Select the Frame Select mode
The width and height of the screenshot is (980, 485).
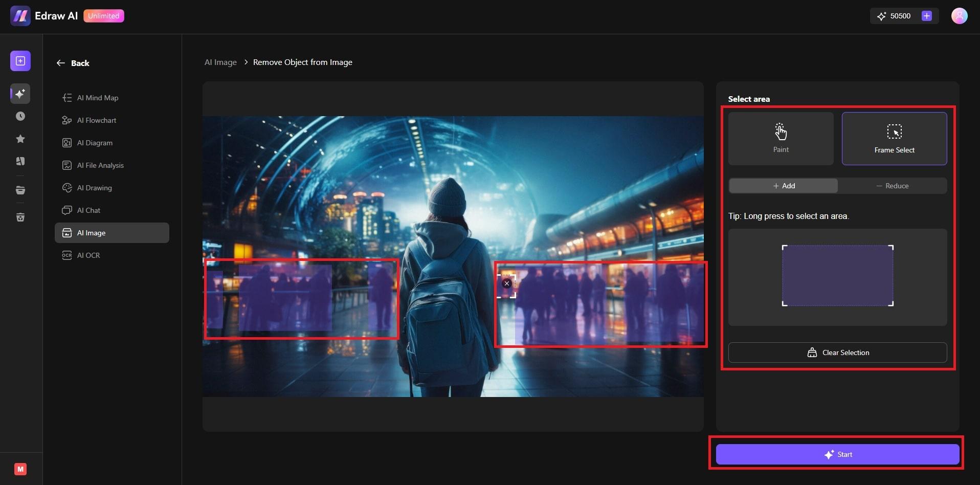[x=894, y=139]
